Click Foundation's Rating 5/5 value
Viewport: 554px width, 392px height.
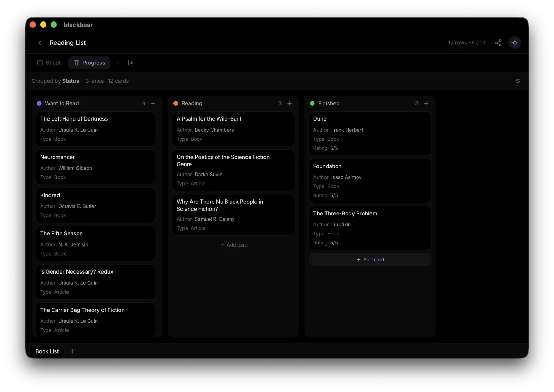[334, 196]
